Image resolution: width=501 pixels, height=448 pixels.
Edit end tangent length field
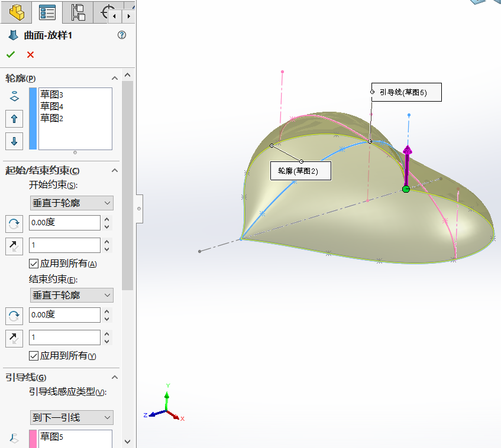click(64, 337)
